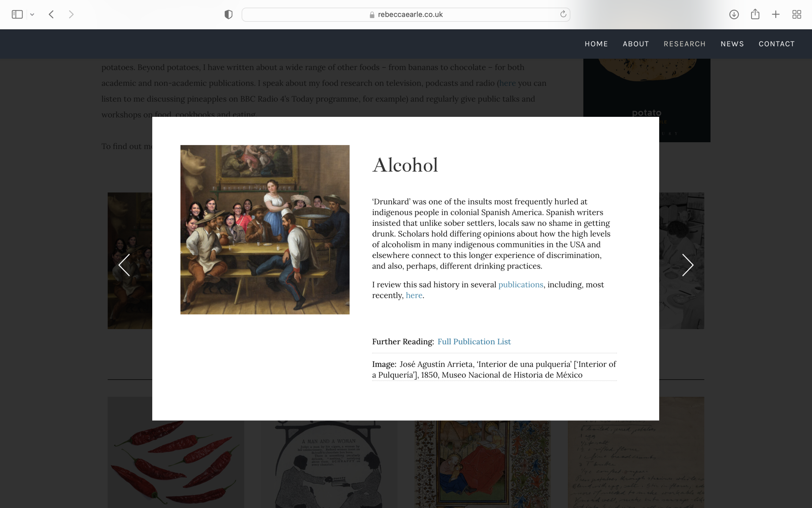Click the pulquería painting in the lightbox
Viewport: 812px width, 508px height.
265,230
